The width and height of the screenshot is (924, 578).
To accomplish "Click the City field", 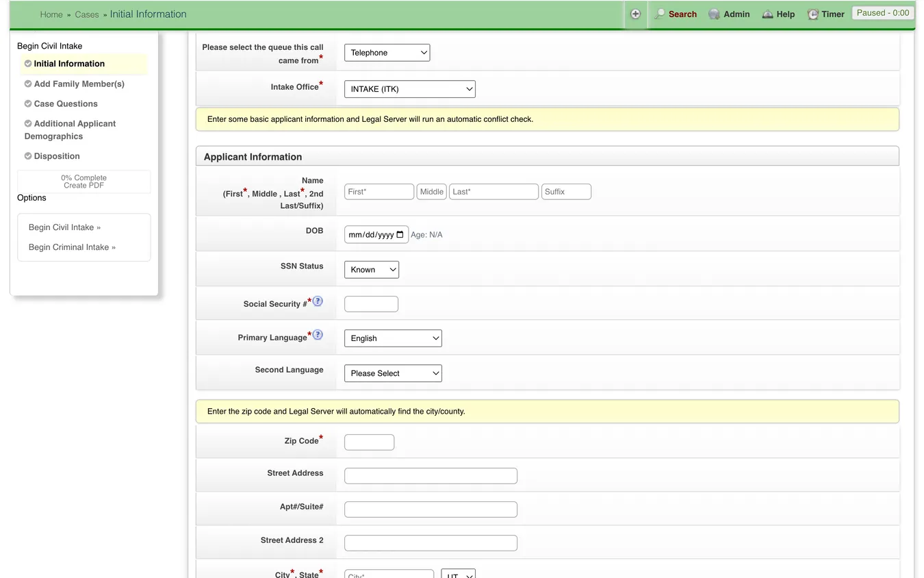I will click(389, 575).
